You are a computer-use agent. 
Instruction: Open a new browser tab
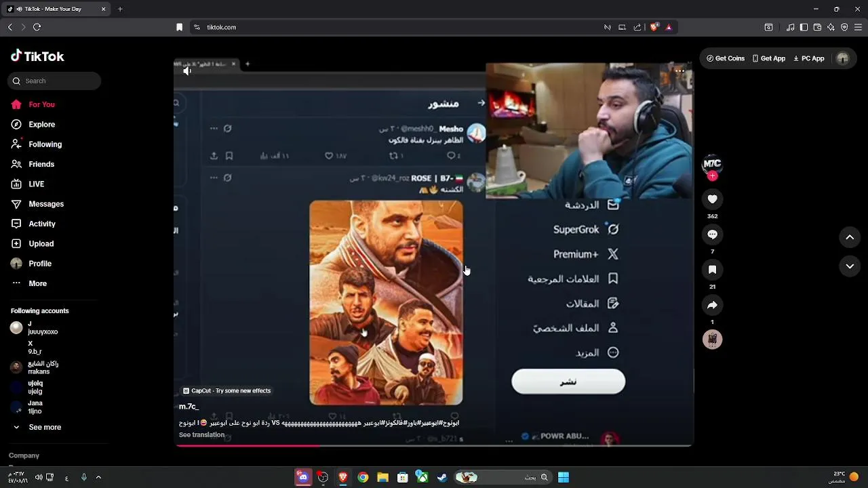pyautogui.click(x=120, y=9)
